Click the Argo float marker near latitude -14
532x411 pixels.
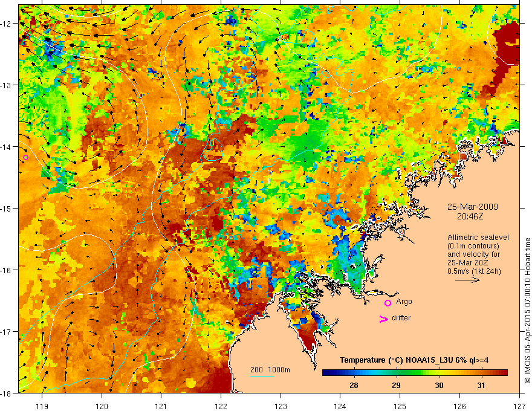tap(26, 157)
